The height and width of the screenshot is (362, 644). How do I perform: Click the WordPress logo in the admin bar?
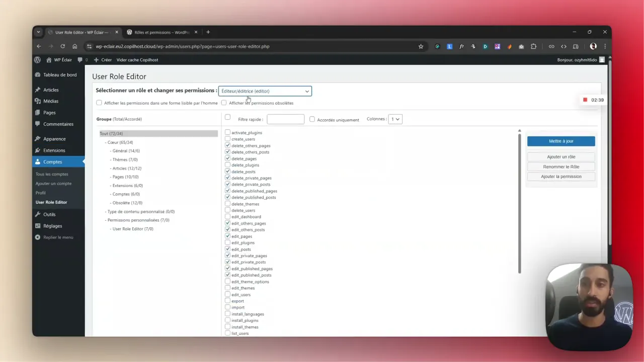[37, 60]
